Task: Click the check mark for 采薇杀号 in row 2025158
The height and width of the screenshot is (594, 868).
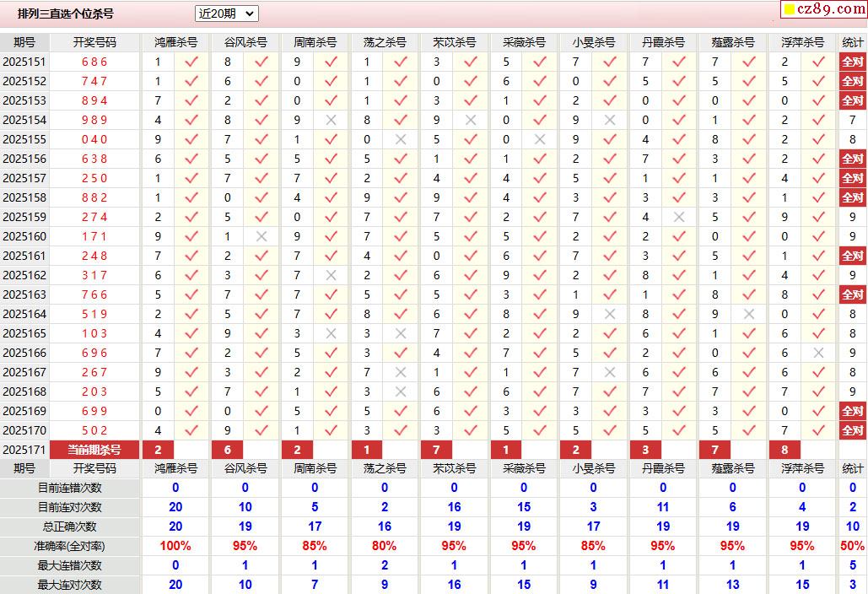Action: click(x=540, y=197)
